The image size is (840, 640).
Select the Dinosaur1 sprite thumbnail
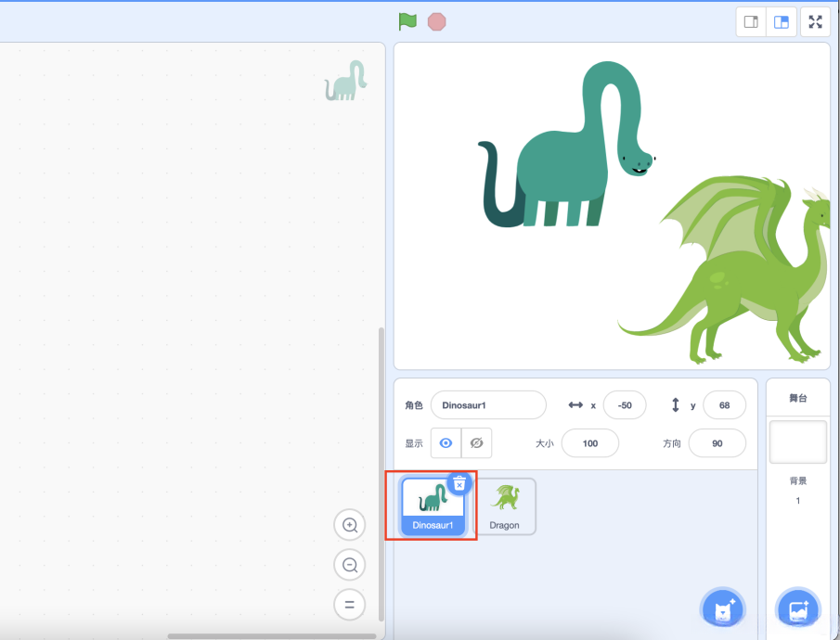tap(431, 506)
